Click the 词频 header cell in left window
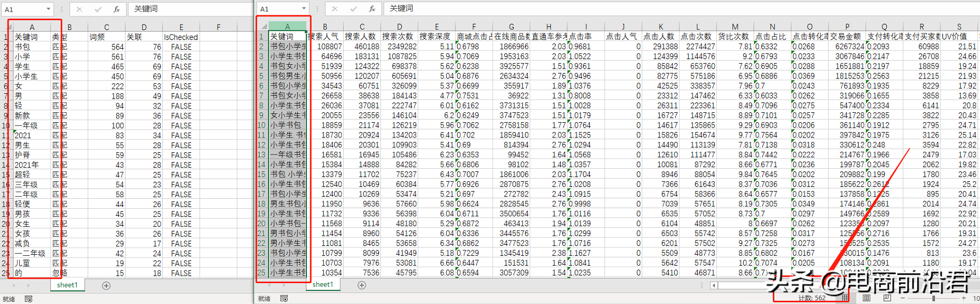This screenshot has height=304, width=980. pos(106,37)
